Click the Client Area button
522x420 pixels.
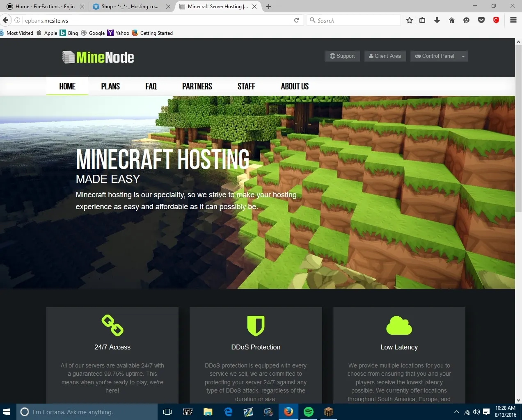pyautogui.click(x=385, y=56)
